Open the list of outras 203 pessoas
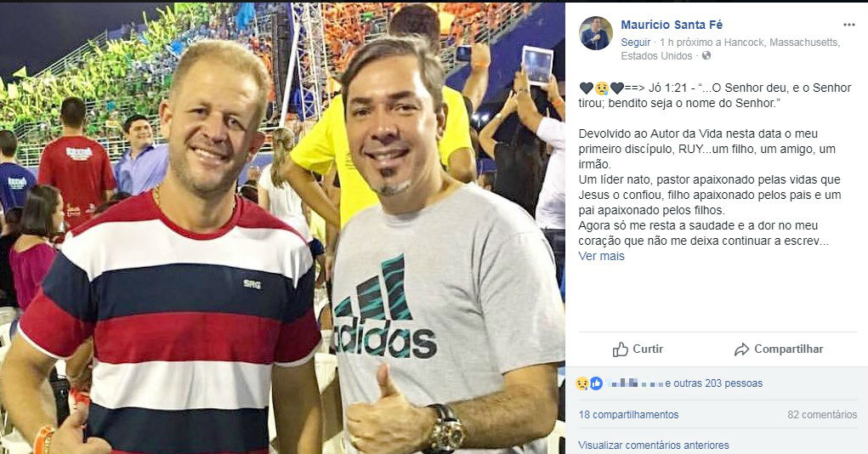This screenshot has height=454, width=868. [713, 383]
